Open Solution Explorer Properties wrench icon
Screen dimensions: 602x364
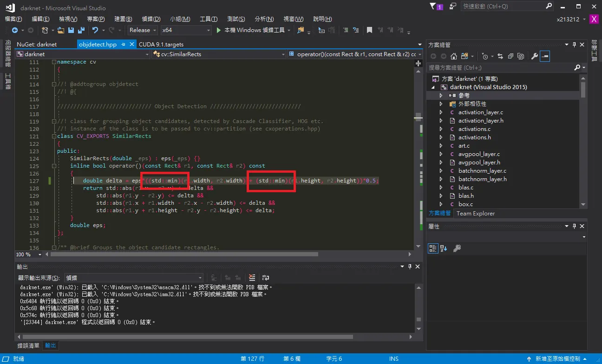(x=534, y=56)
